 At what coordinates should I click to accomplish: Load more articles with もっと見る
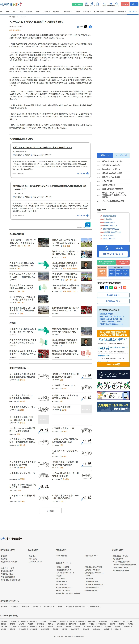click(x=50, y=511)
